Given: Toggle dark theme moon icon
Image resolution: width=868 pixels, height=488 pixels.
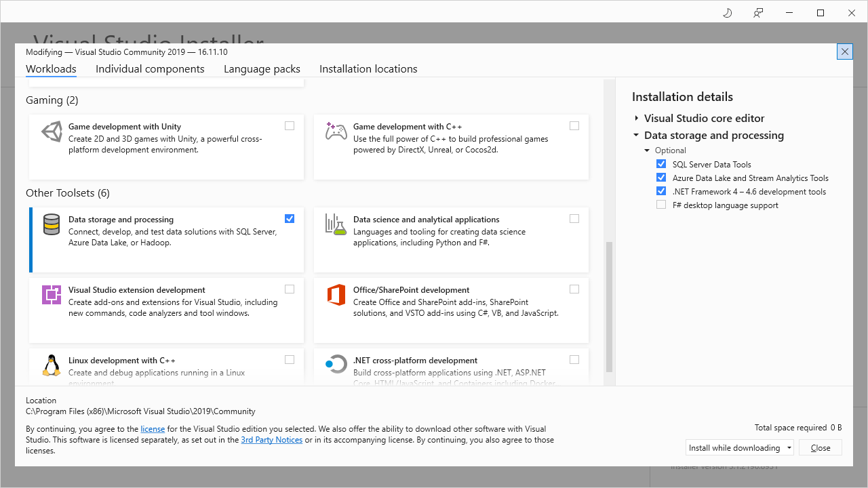Looking at the screenshot, I should pyautogui.click(x=728, y=13).
